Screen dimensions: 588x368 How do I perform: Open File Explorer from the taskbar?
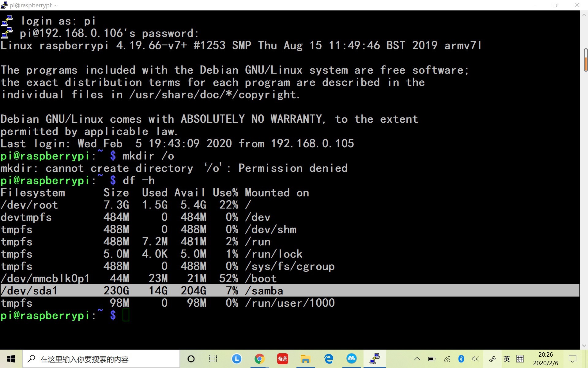[x=305, y=359]
